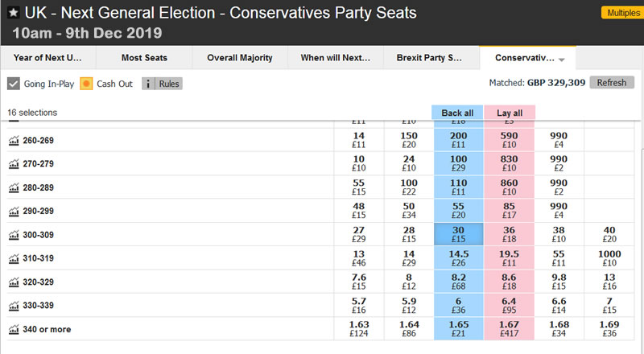Open graph icon for 270-279 selection
Viewport: 644px width, 354px height.
(x=13, y=164)
